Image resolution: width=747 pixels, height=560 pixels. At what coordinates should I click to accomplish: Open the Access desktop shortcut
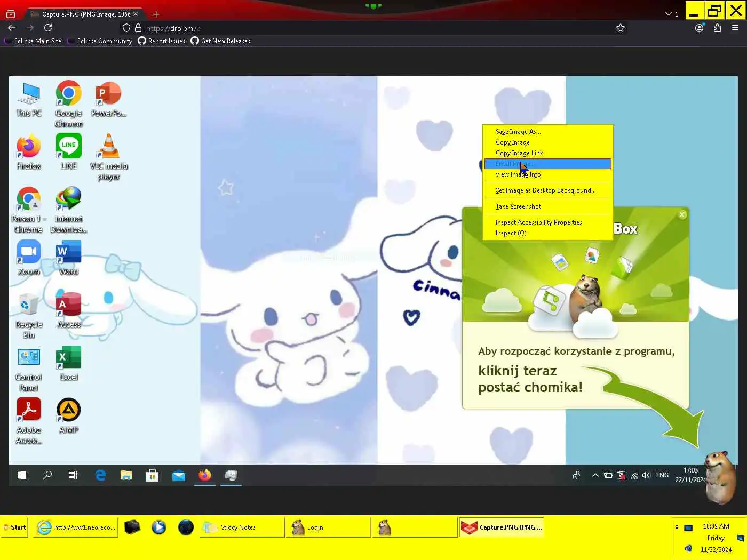pos(69,310)
